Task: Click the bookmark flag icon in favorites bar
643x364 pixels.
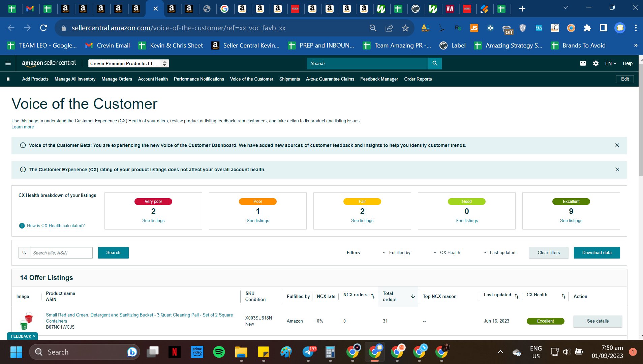Action: pyautogui.click(x=8, y=79)
